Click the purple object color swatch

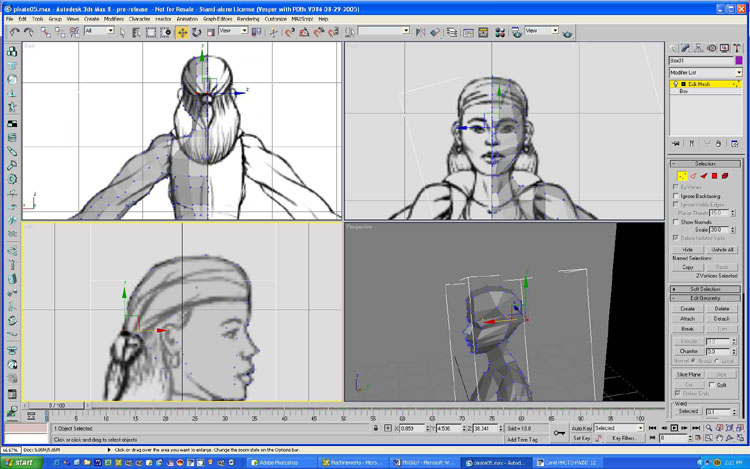coord(738,61)
